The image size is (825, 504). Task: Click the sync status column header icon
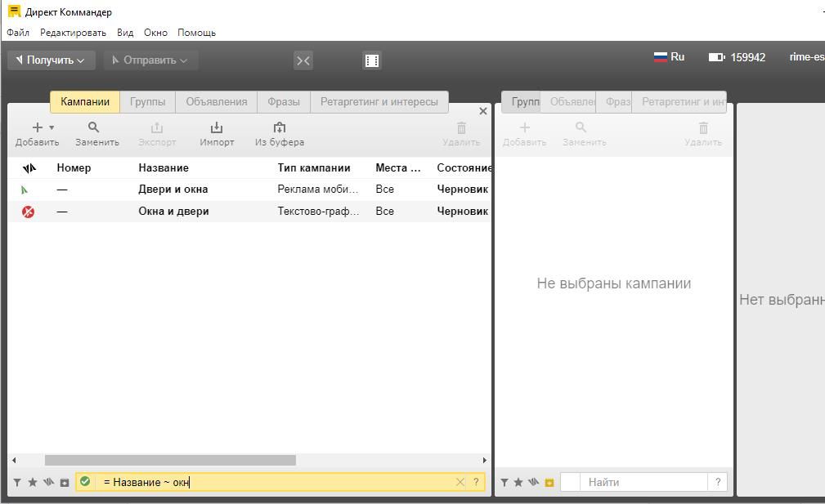[29, 168]
